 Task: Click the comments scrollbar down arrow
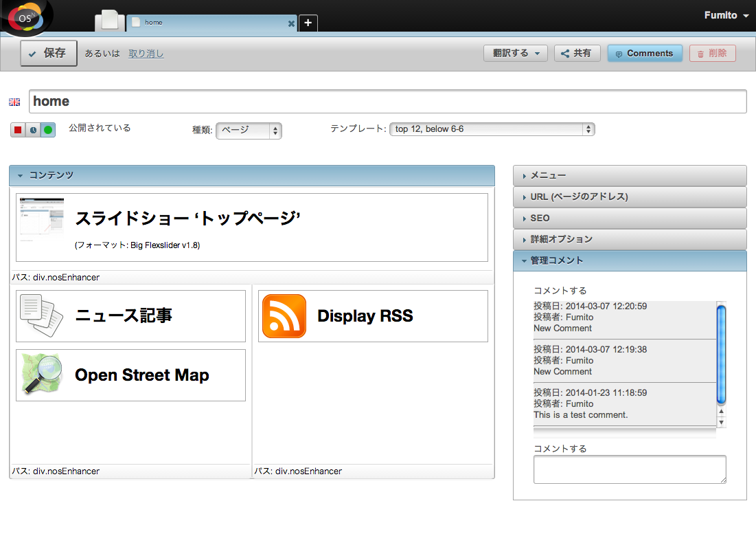pos(721,423)
